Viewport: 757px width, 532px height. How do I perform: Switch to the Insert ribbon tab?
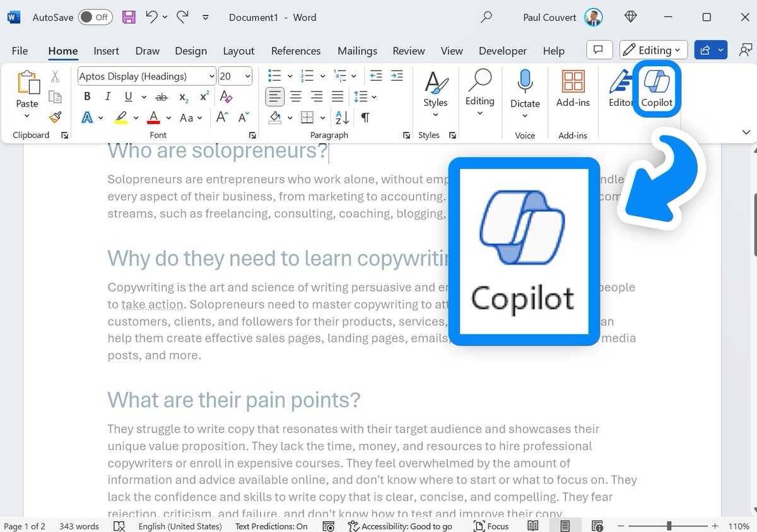point(106,50)
